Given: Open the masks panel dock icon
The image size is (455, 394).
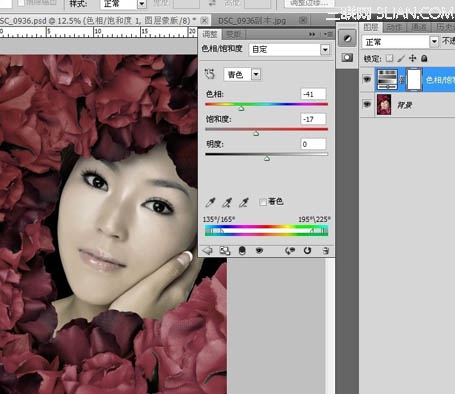Looking at the screenshot, I should [x=347, y=58].
